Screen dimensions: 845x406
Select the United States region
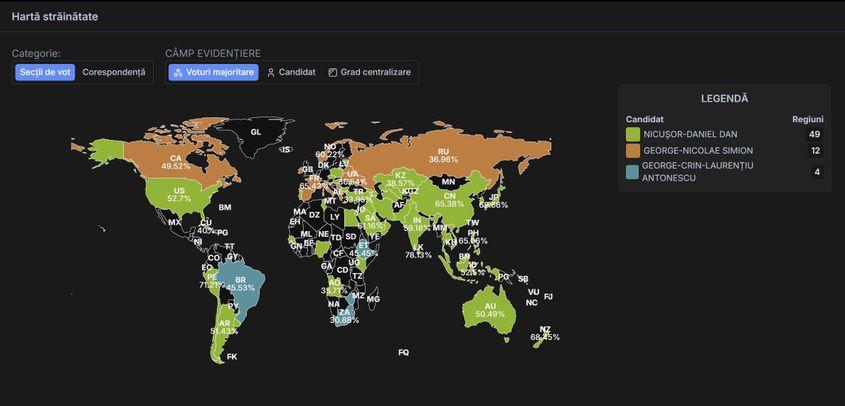pyautogui.click(x=180, y=193)
